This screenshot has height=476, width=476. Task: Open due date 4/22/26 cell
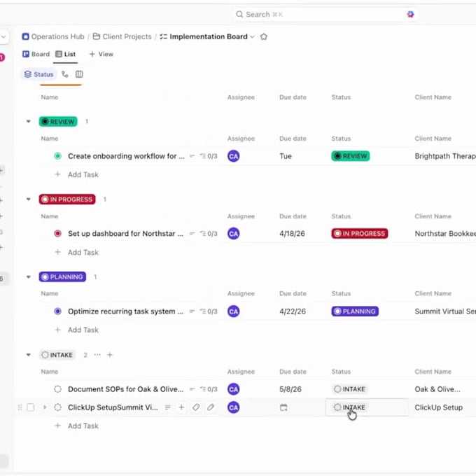point(293,311)
